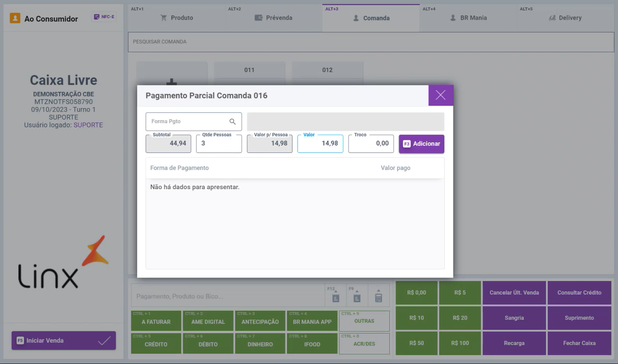Image resolution: width=618 pixels, height=364 pixels.
Task: Click the Qtde Pessoas field
Action: (219, 144)
